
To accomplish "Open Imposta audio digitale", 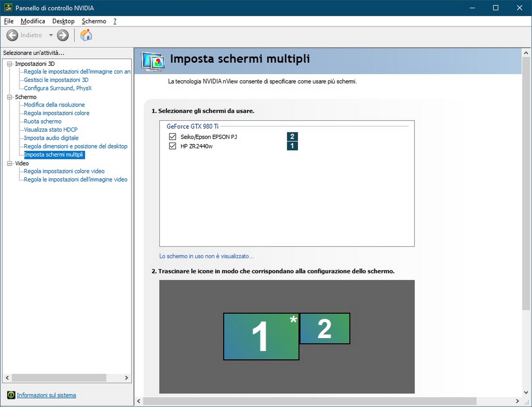I will coord(51,138).
